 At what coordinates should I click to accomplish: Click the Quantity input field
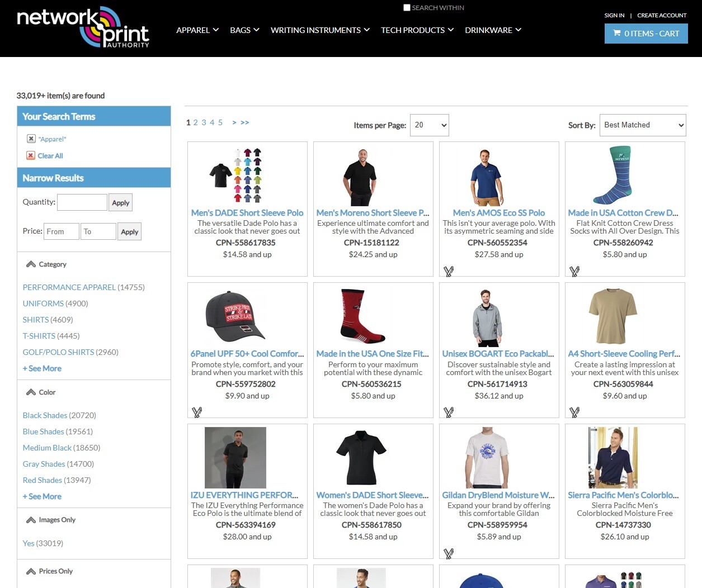82,202
